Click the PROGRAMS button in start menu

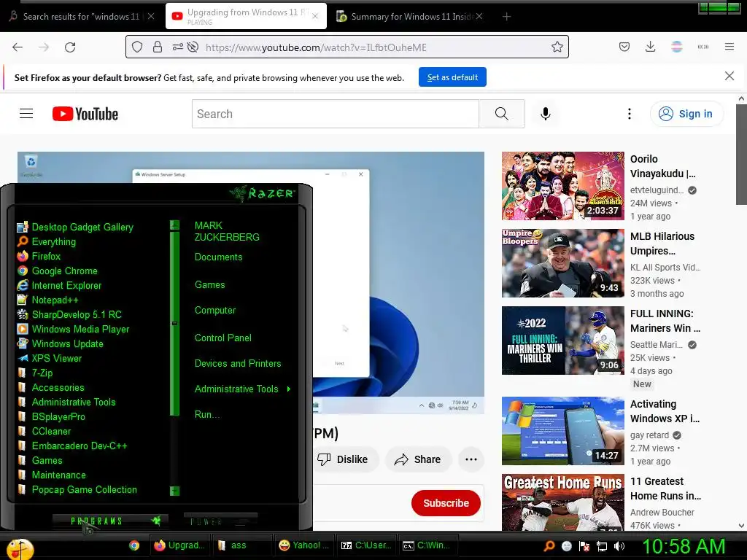[x=110, y=521]
